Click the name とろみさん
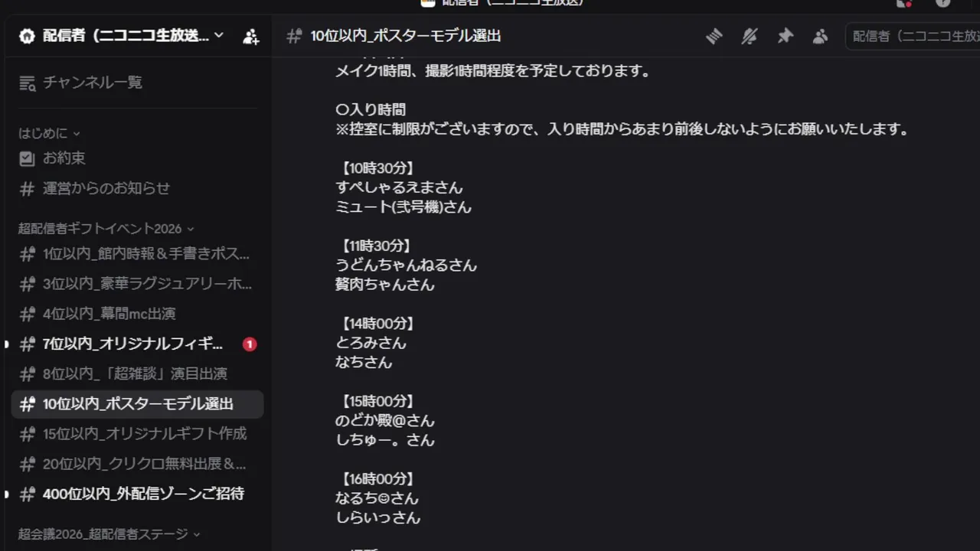The image size is (980, 551). 371,343
